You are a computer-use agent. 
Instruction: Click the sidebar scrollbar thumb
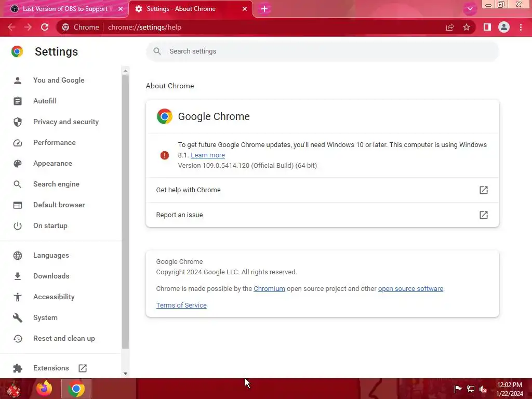[x=126, y=212]
